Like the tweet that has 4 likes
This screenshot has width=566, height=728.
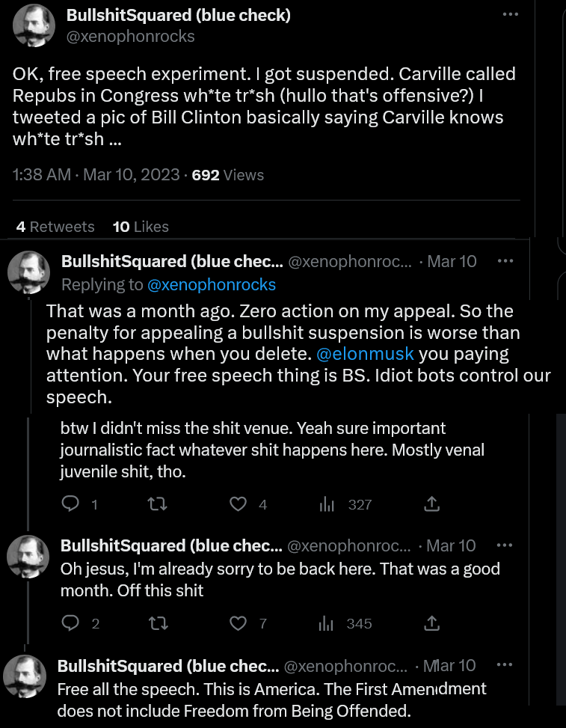pos(239,504)
